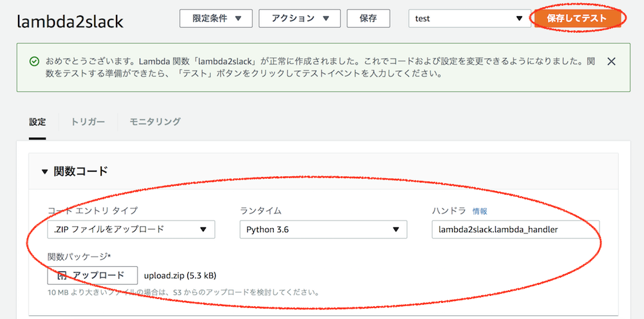The height and width of the screenshot is (319, 644).
Task: Switch to the トリガー tab
Action: 88,122
